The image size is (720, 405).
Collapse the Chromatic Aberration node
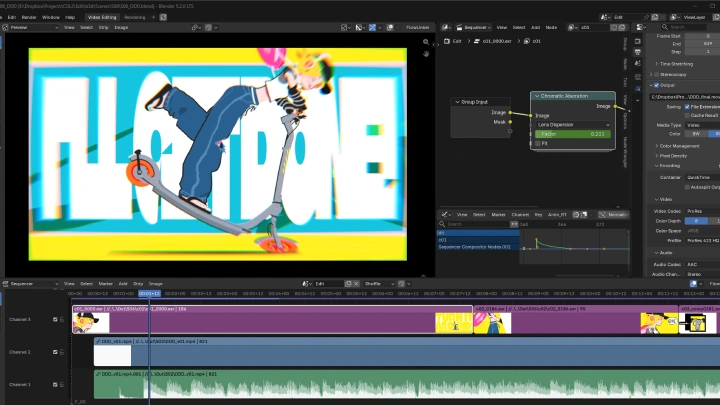coord(537,96)
